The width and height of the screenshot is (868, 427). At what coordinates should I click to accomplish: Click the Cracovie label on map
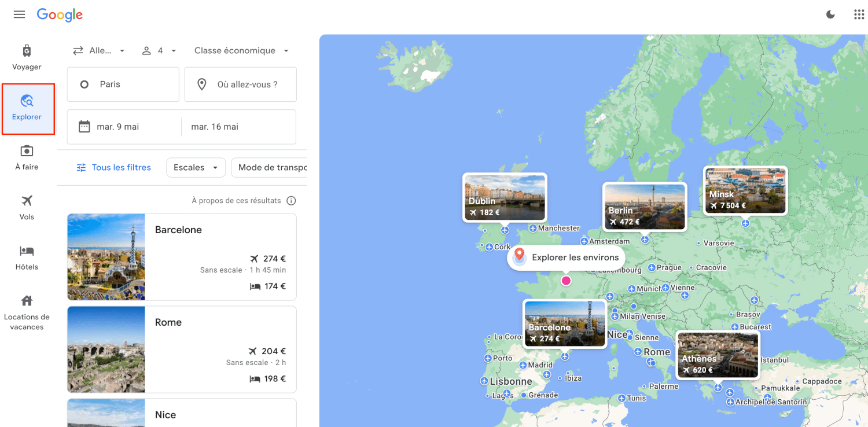[x=711, y=267]
